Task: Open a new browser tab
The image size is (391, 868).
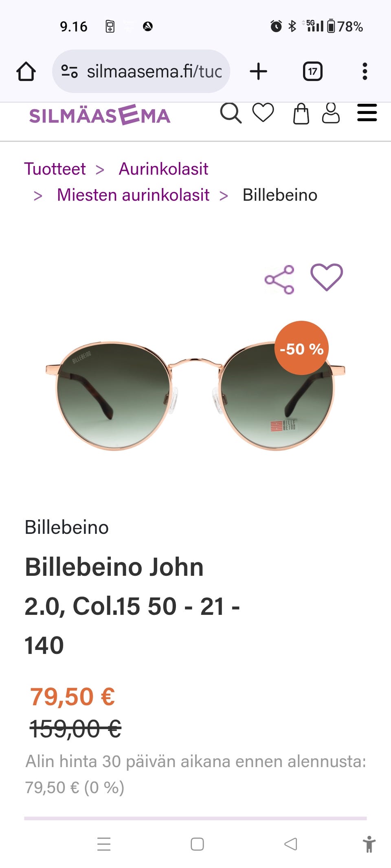Action: tap(258, 72)
